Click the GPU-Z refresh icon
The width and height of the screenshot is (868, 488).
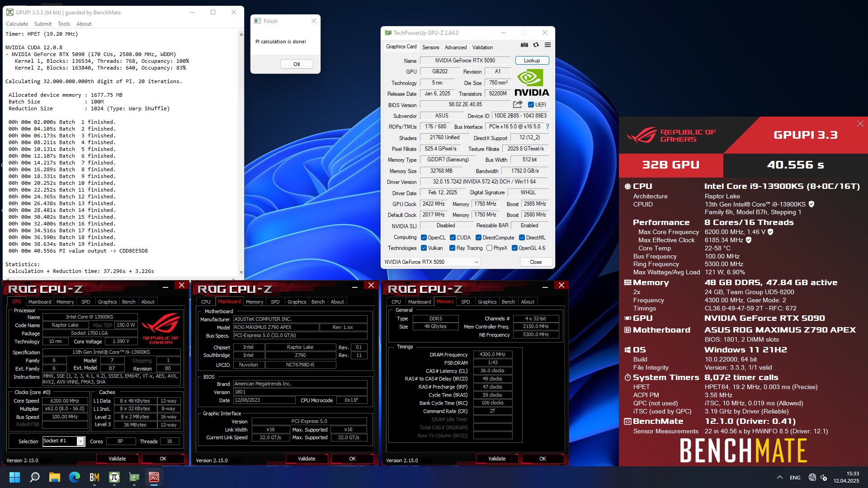(x=536, y=45)
